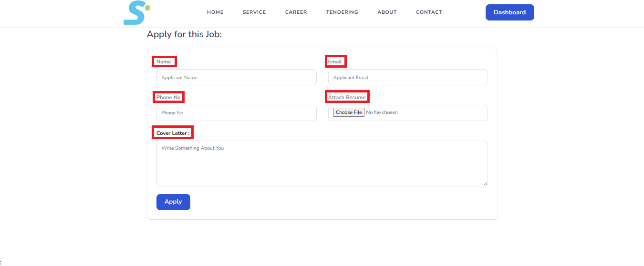Click the blue S company logo

tap(136, 13)
